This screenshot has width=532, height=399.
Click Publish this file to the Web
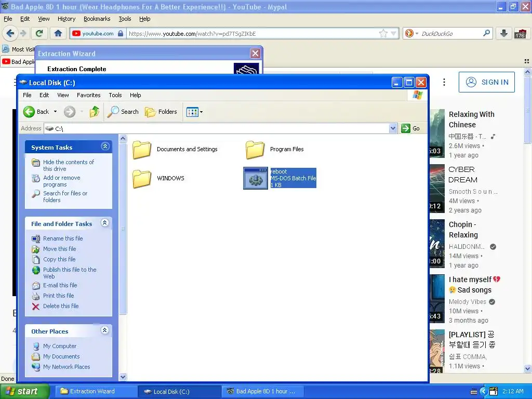pos(70,273)
